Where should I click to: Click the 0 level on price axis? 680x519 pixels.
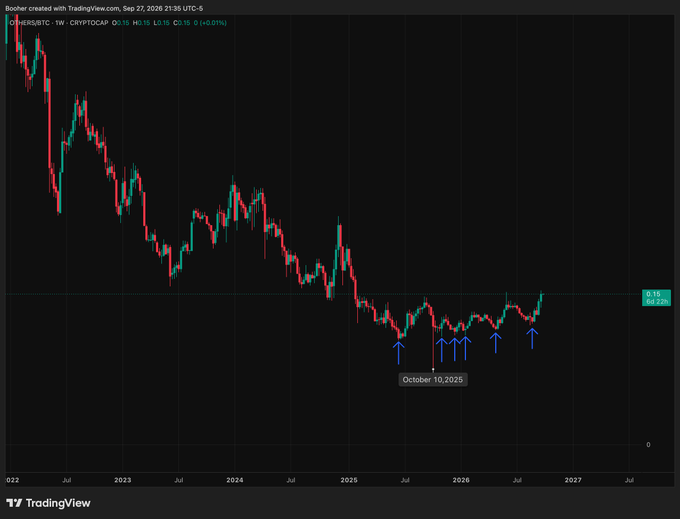(x=648, y=444)
